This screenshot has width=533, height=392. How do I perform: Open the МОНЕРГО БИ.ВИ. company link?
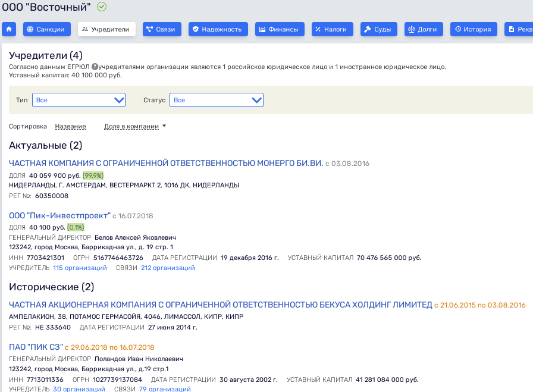[x=166, y=164]
